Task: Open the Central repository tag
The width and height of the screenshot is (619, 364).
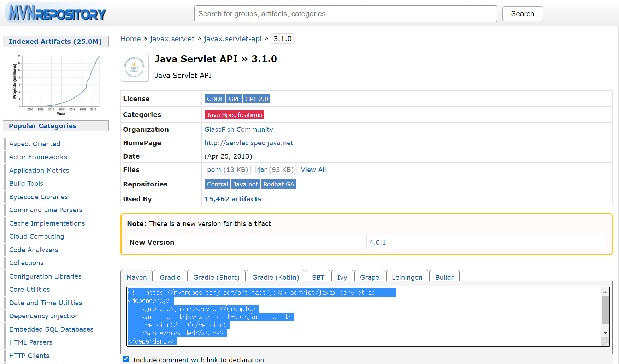Action: click(x=217, y=184)
